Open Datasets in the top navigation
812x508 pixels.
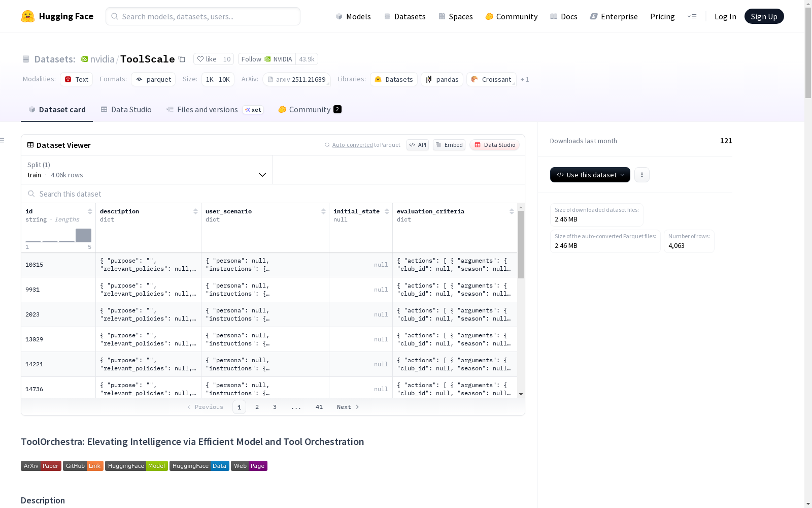404,16
